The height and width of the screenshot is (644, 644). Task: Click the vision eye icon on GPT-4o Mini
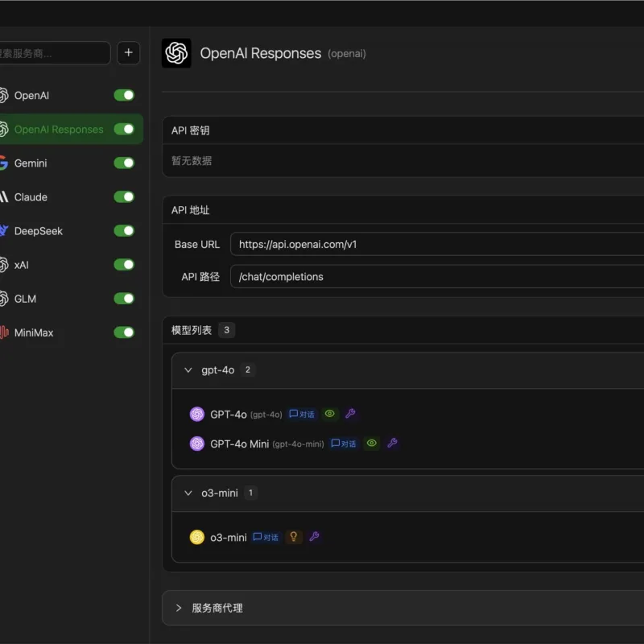tap(372, 444)
